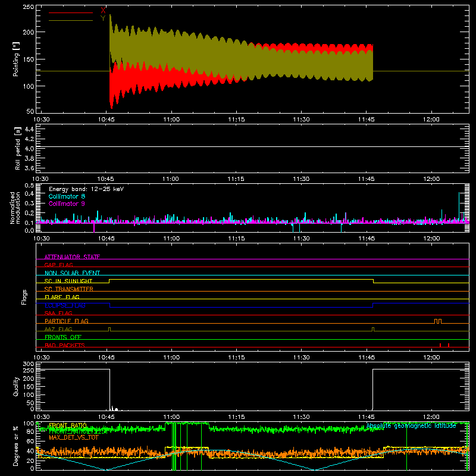Click the 11:15 time label under the Roll period plot
Viewport: 476px width, 476px height.
point(236,179)
